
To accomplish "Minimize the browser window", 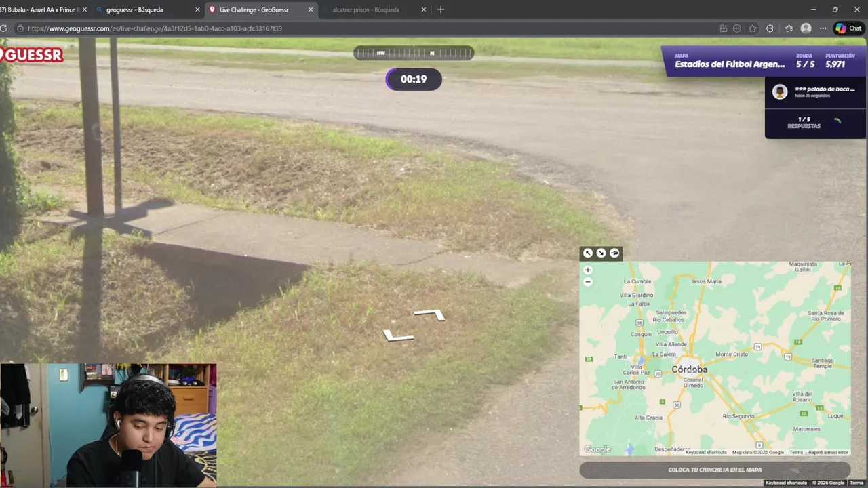I will click(813, 9).
